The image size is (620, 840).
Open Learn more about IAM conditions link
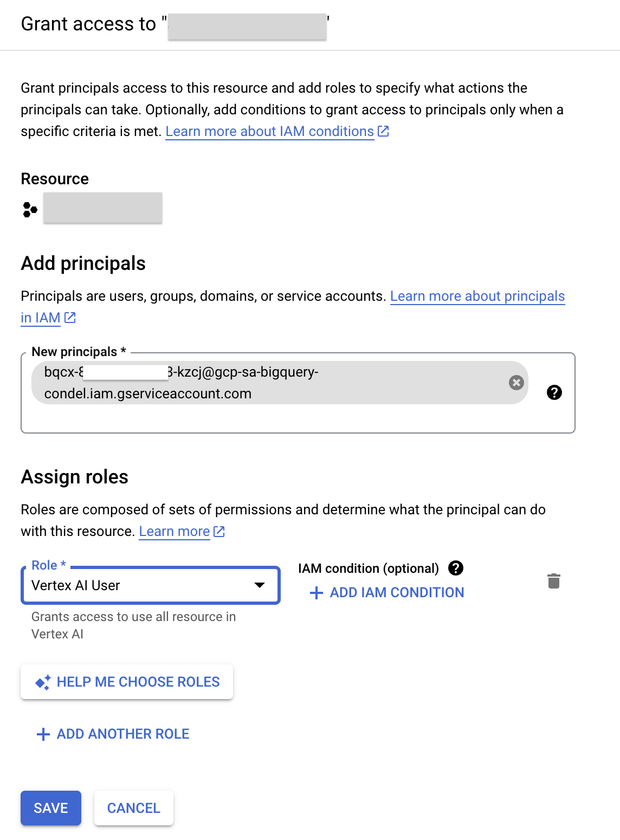click(269, 132)
